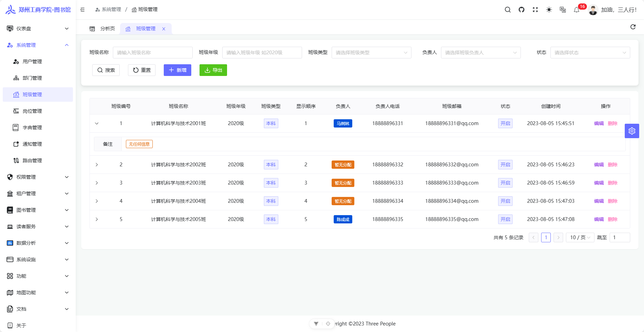Focus the 班级名称 input field
Screen dimensions: 644x332
tap(153, 53)
